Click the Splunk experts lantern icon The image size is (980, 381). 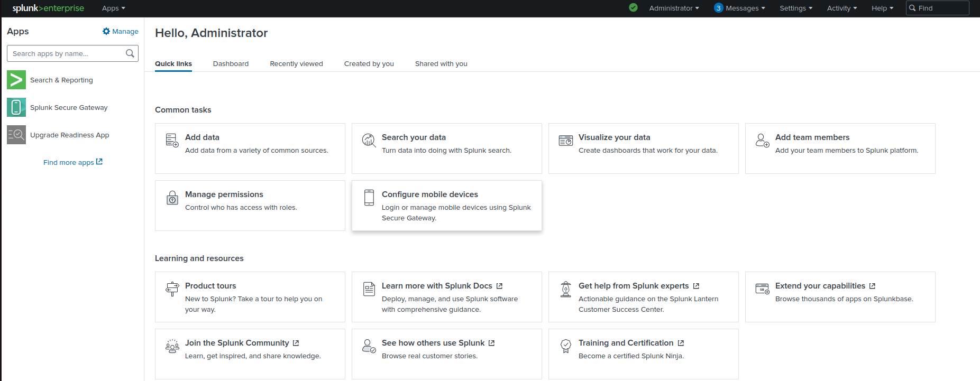pos(566,289)
